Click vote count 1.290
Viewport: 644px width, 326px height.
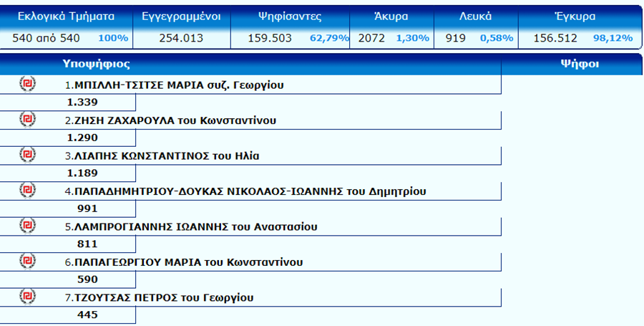tap(82, 138)
